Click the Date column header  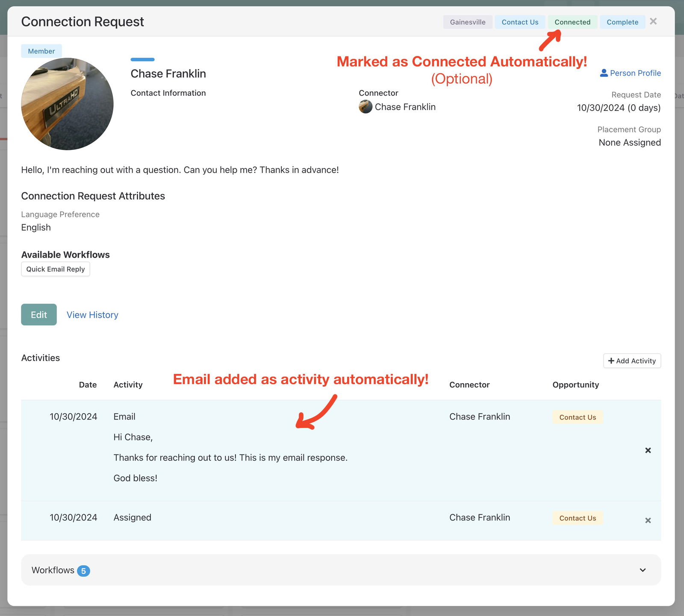pos(88,385)
